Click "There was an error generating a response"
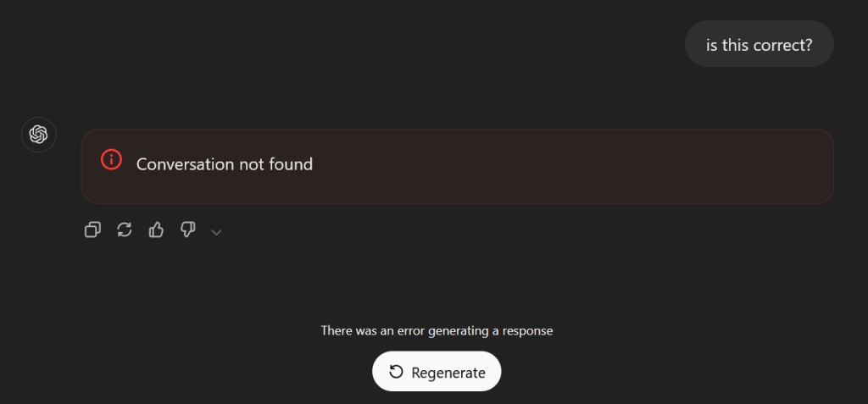This screenshot has height=404, width=868. 437,330
